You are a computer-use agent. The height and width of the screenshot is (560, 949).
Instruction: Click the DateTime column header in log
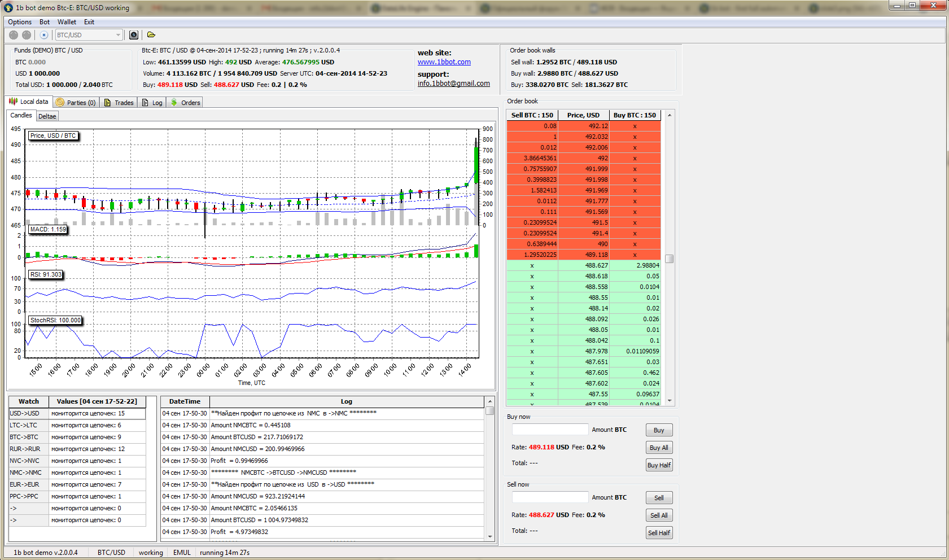pos(185,401)
